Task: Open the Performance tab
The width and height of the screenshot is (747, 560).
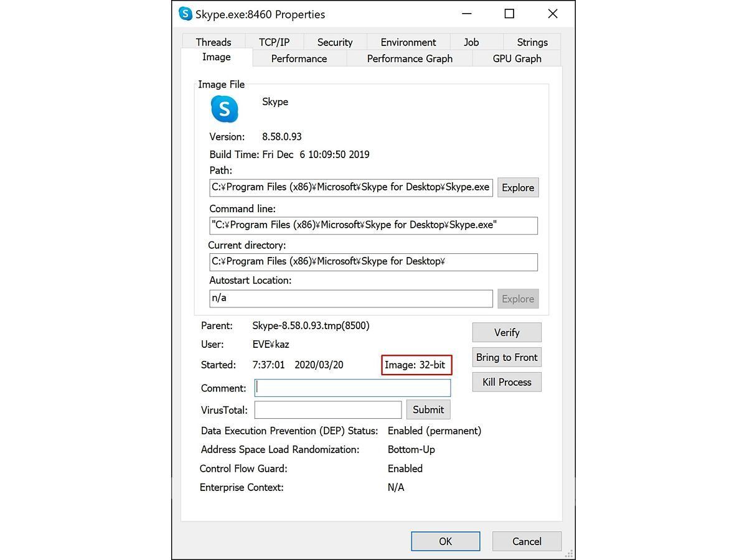Action: point(299,58)
